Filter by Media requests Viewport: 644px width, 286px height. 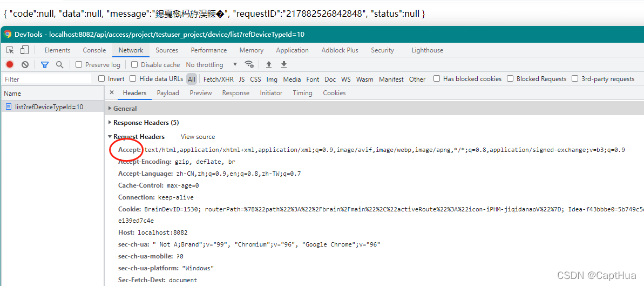[292, 79]
